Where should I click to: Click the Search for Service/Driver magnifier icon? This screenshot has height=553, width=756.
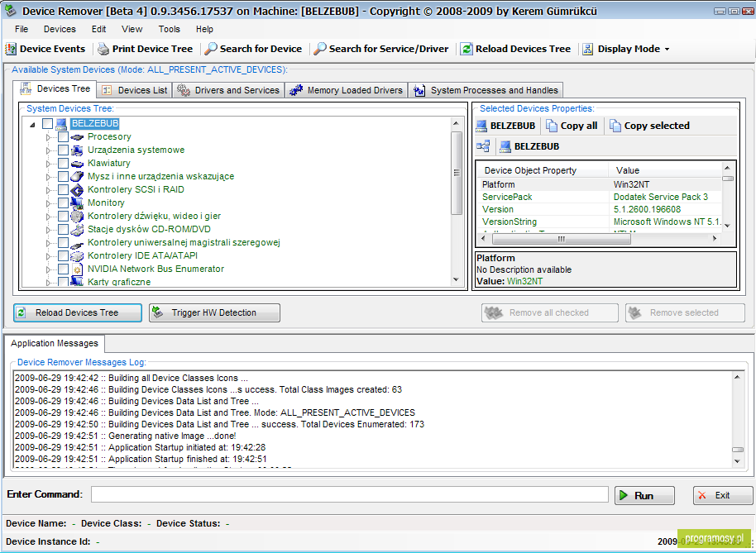pyautogui.click(x=319, y=49)
